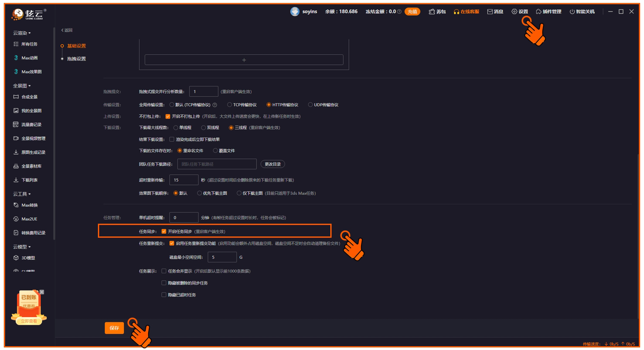The image size is (644, 350).
Task: Click the orange 保存 button
Action: 114,328
